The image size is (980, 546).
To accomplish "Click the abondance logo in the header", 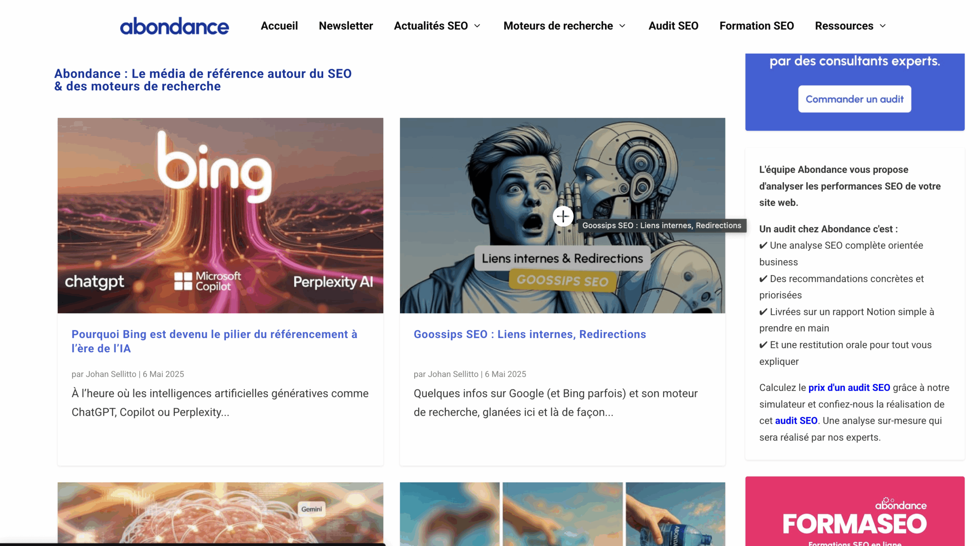I will (x=174, y=26).
